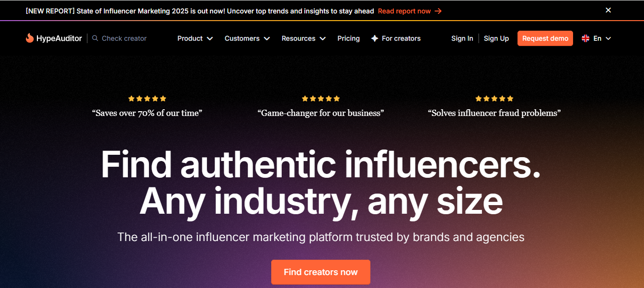Click the magnifying glass search icon
This screenshot has width=644, height=288.
(95, 38)
